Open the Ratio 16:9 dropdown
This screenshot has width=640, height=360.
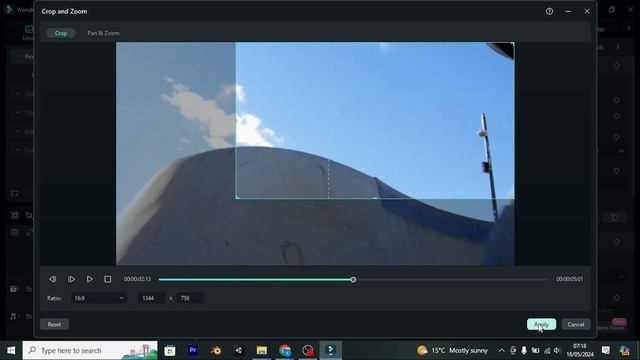tap(98, 298)
